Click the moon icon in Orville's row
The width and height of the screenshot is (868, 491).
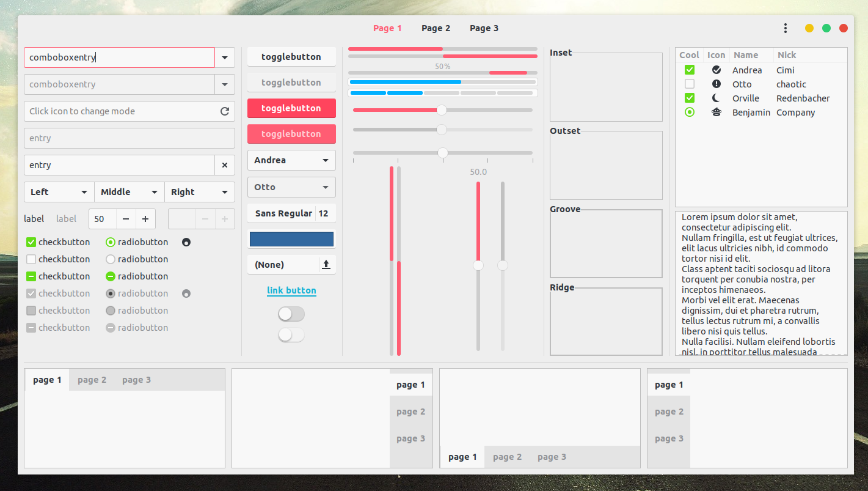coord(716,98)
